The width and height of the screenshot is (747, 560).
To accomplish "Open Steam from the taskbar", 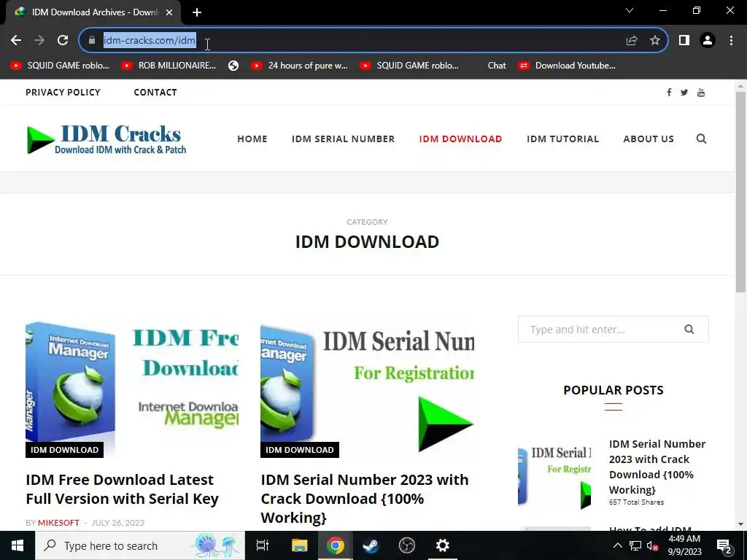I will [x=371, y=545].
